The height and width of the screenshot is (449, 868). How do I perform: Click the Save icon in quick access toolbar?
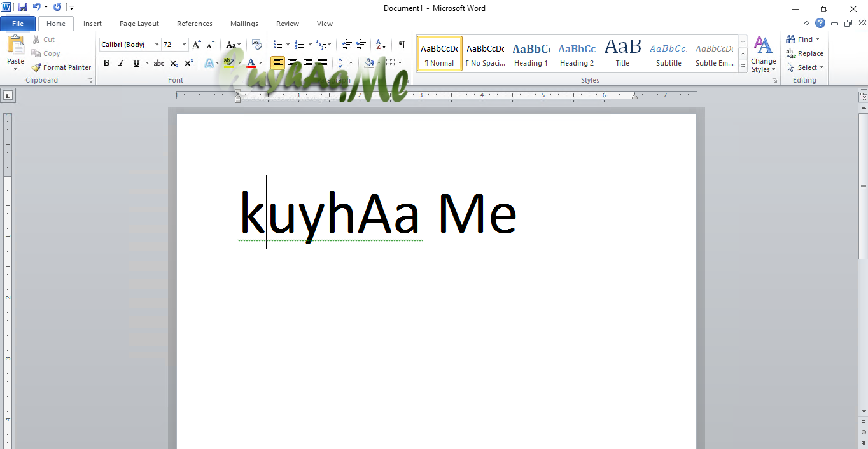point(23,7)
